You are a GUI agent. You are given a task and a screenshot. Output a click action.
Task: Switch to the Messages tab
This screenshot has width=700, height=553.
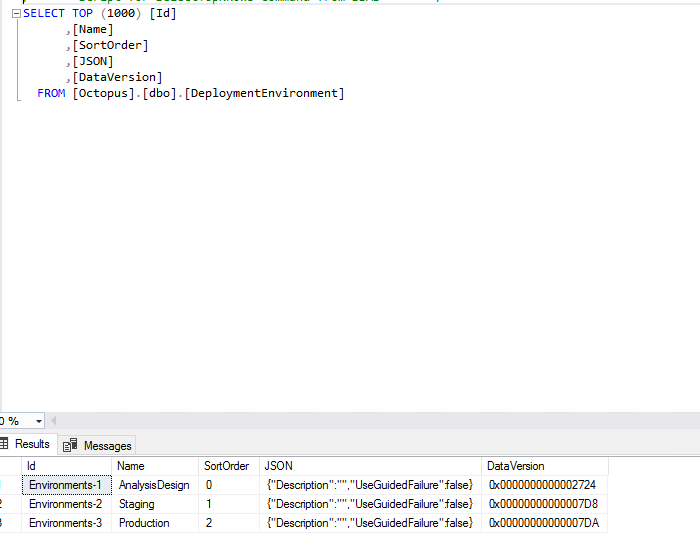click(x=97, y=445)
